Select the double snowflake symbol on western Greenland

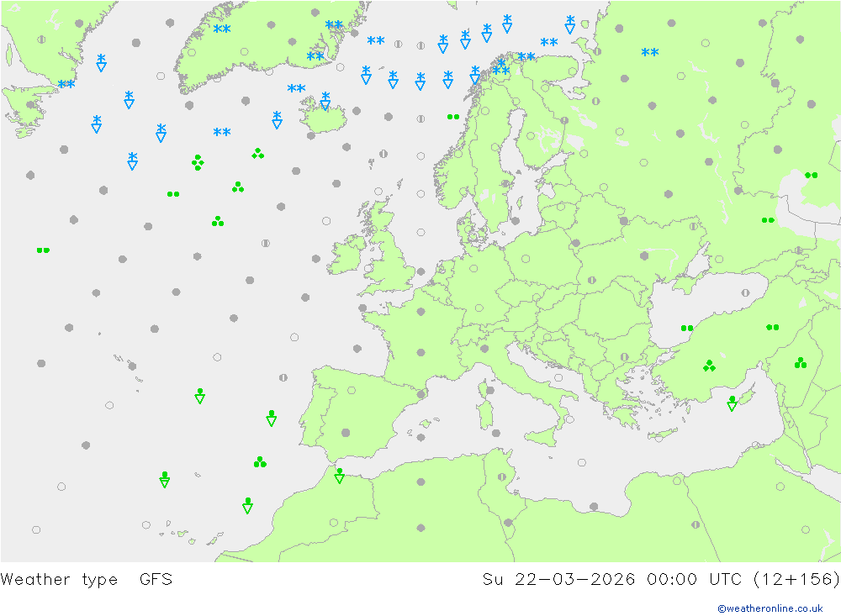(221, 29)
